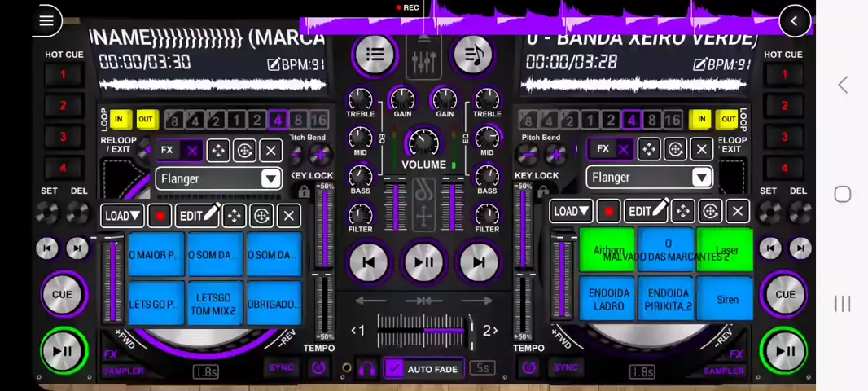Switch to the left deck SAMPLER tab
The image size is (868, 391).
pos(124,371)
